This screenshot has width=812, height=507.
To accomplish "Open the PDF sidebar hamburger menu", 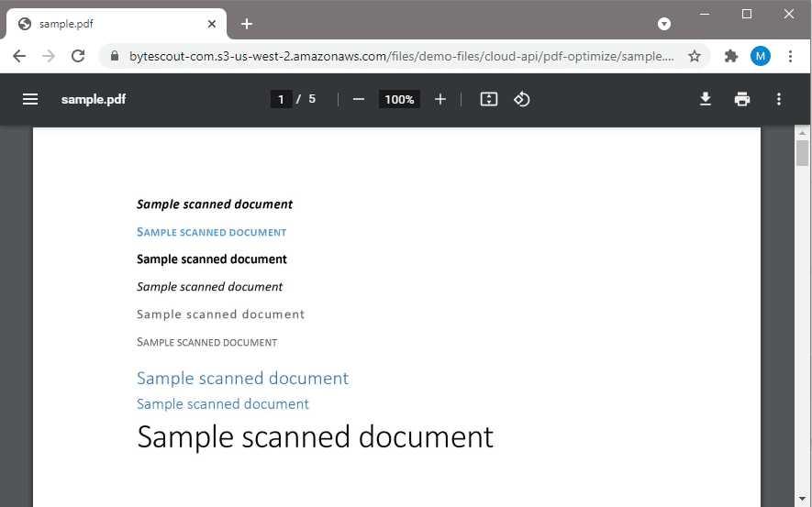I will [30, 99].
